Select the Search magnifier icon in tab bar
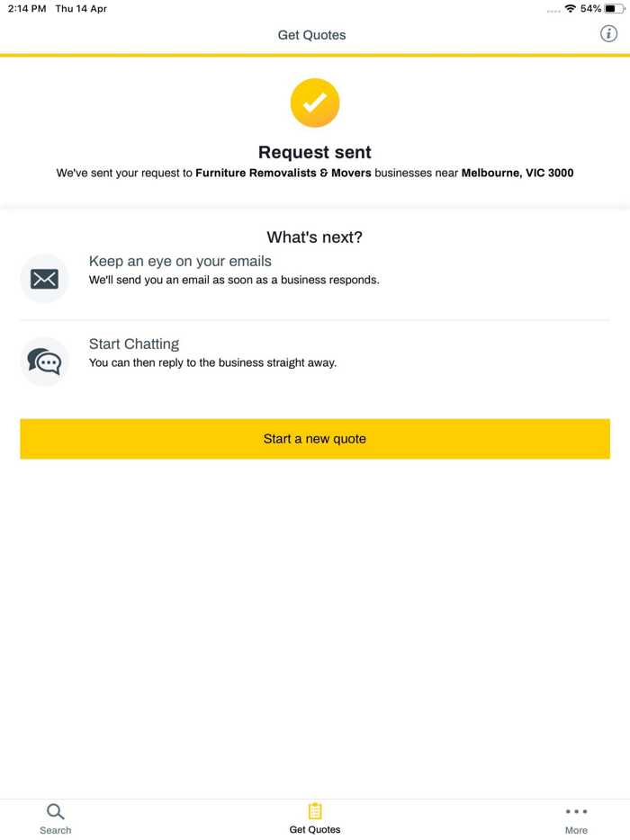This screenshot has height=840, width=630. (55, 810)
